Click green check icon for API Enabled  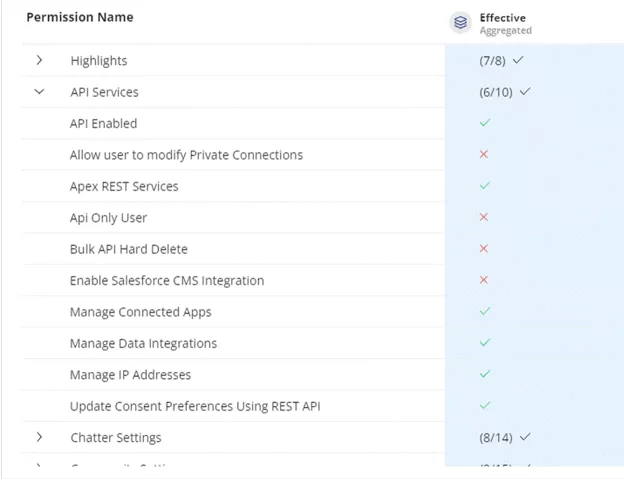[x=485, y=123]
